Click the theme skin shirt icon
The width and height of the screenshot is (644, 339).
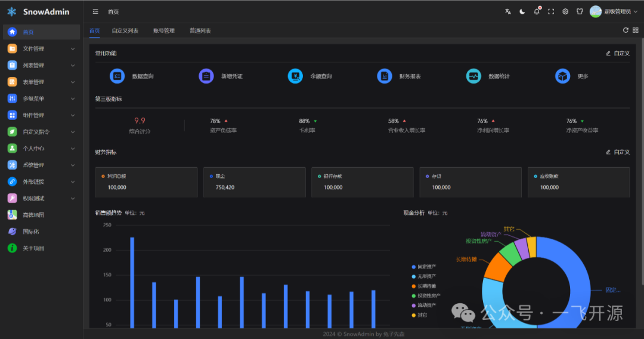click(x=580, y=11)
